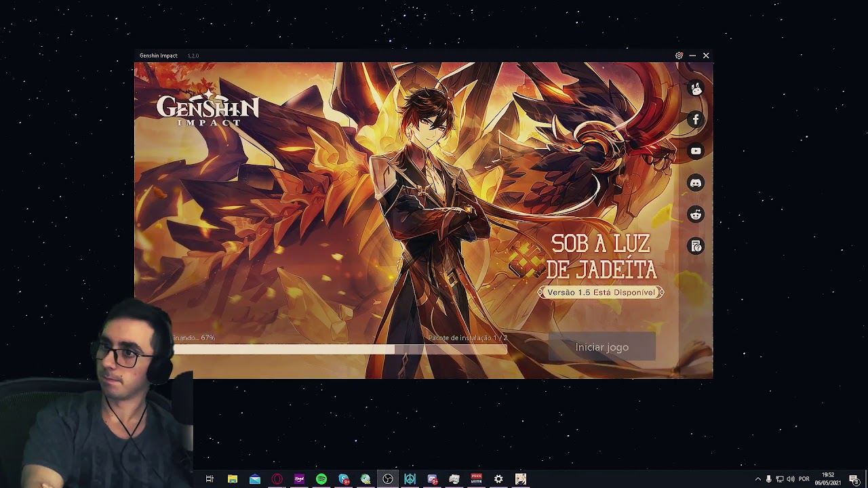Open the YouTube icon in launcher sidebar
Image resolution: width=868 pixels, height=488 pixels.
point(696,151)
